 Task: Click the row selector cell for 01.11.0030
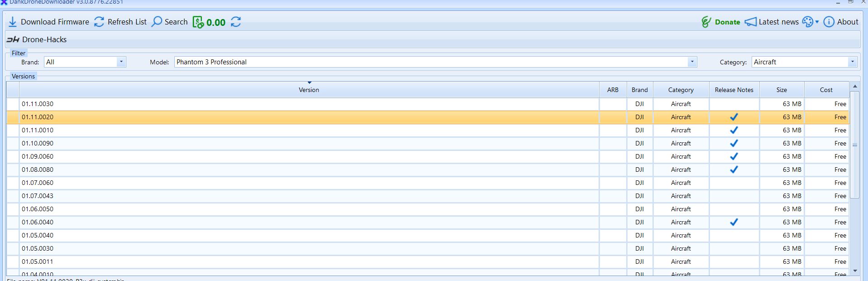tap(13, 104)
